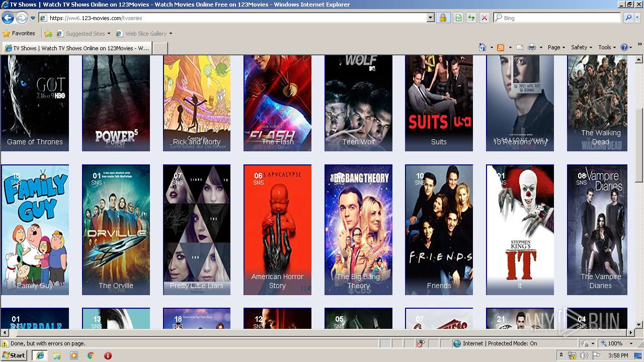Open the Riverdale poster

(35, 318)
